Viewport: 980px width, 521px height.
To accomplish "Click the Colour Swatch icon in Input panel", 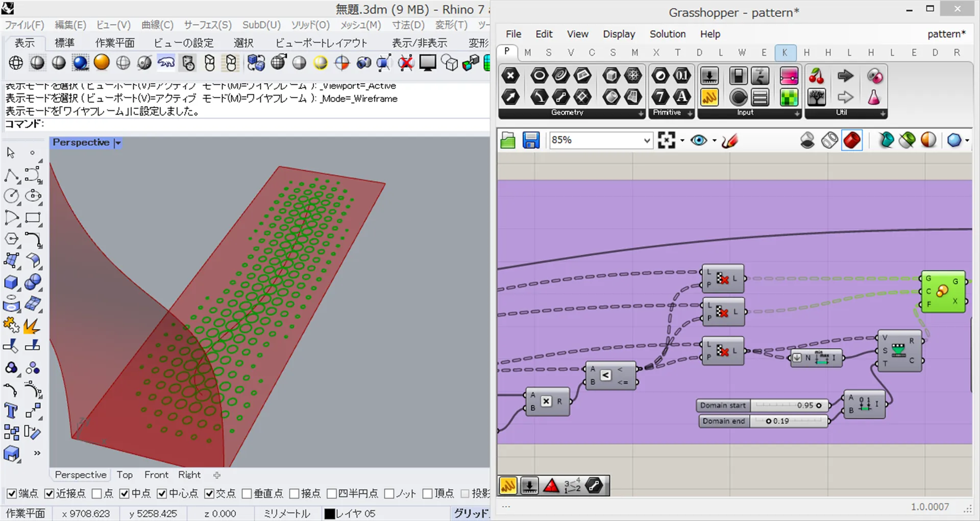I will pos(789,97).
